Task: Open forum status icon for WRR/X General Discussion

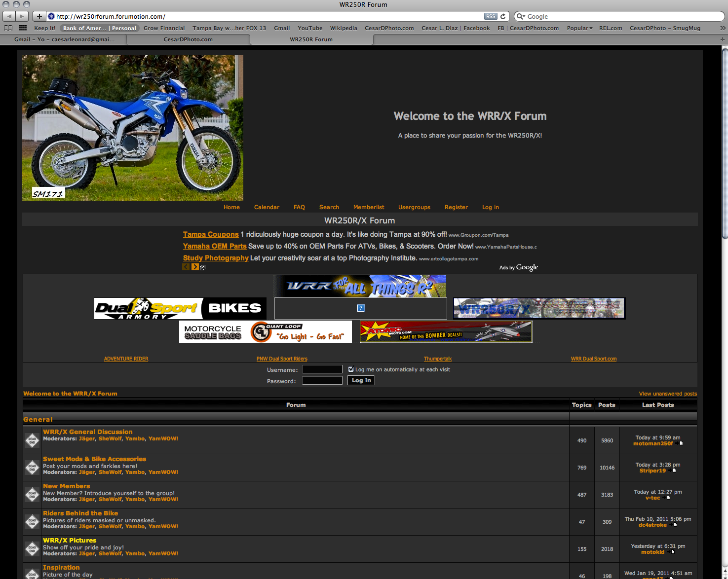Action: click(x=32, y=440)
